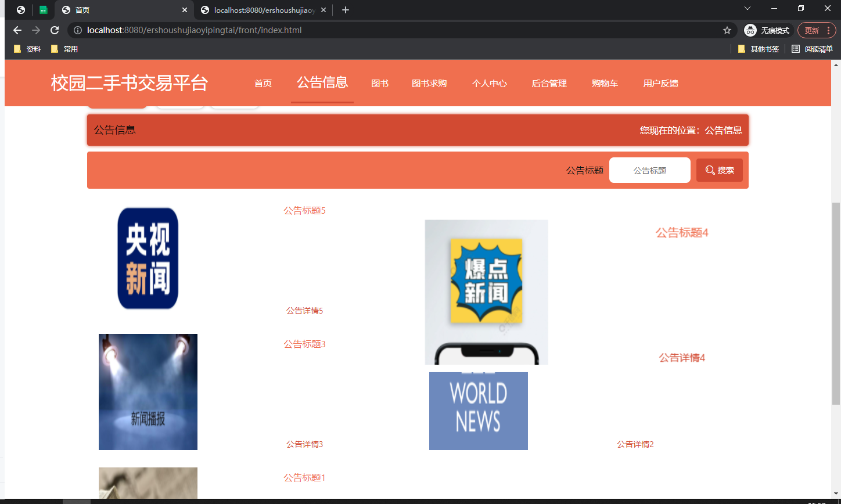The height and width of the screenshot is (504, 841).
Task: Open the 其他书签 folder
Action: coord(759,49)
